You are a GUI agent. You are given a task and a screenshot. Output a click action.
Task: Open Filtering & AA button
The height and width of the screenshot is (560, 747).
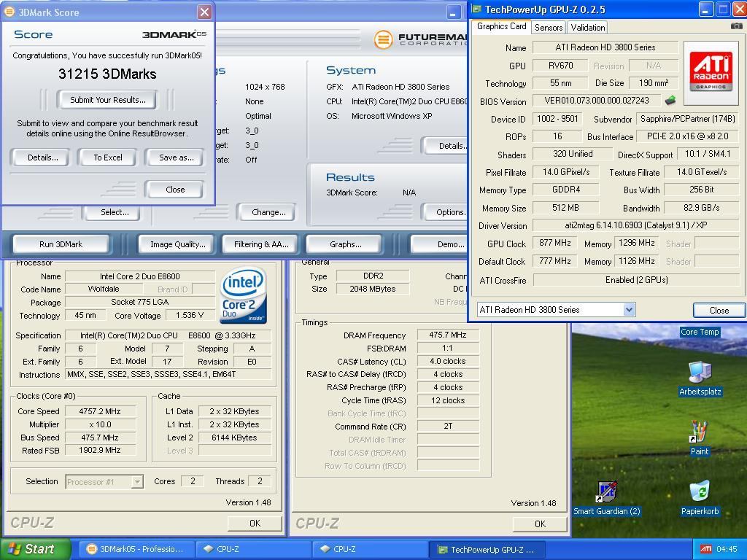(261, 244)
